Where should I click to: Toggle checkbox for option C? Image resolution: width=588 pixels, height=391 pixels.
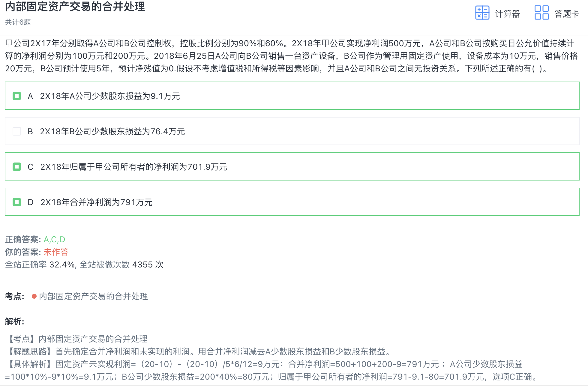(17, 167)
